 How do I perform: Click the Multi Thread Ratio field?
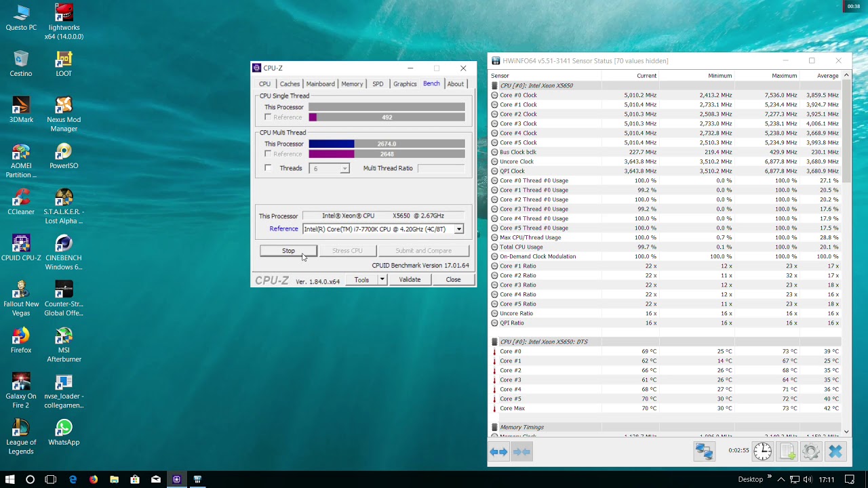coord(441,168)
